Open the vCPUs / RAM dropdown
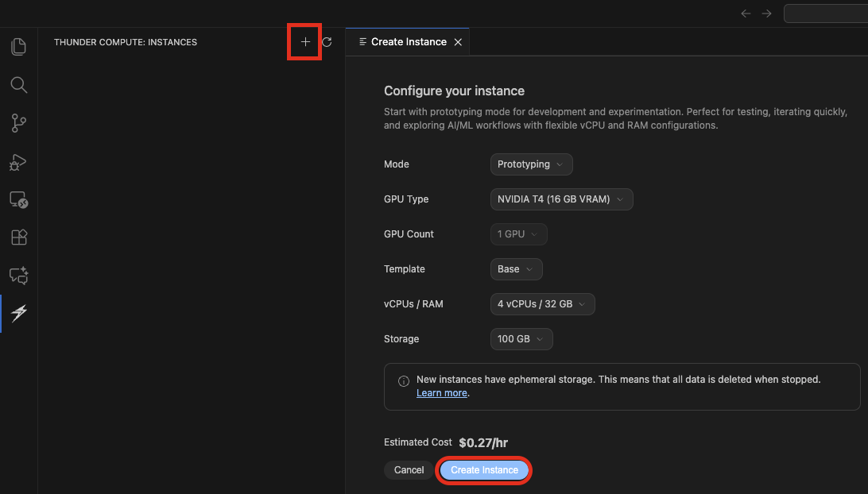868x494 pixels. click(x=542, y=303)
